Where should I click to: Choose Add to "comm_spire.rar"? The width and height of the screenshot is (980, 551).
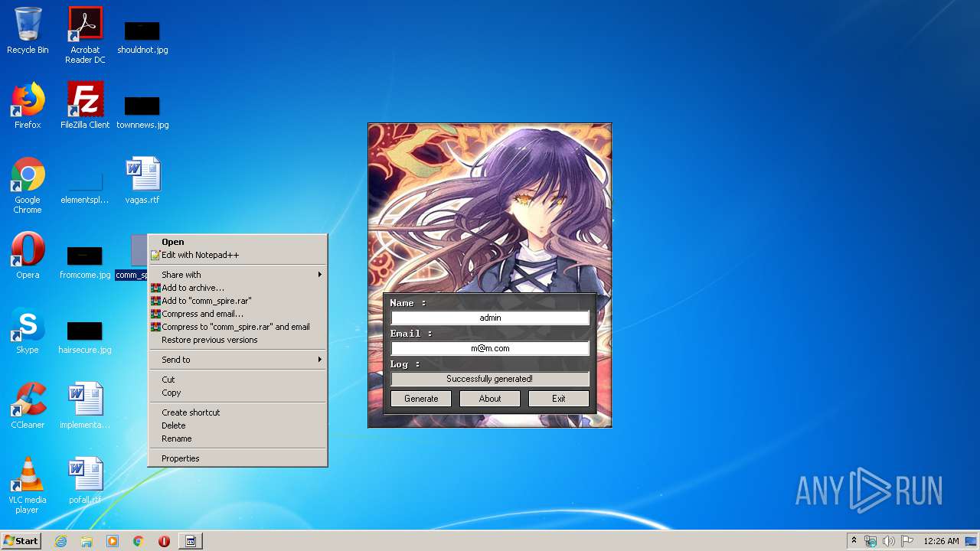[x=237, y=301]
